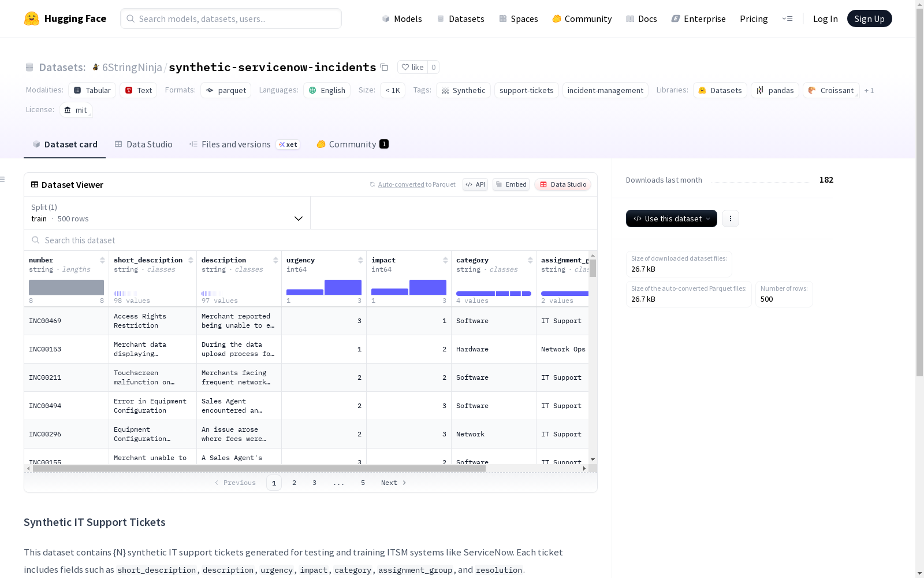924x578 pixels.
Task: Open the mit license tag
Action: point(76,110)
